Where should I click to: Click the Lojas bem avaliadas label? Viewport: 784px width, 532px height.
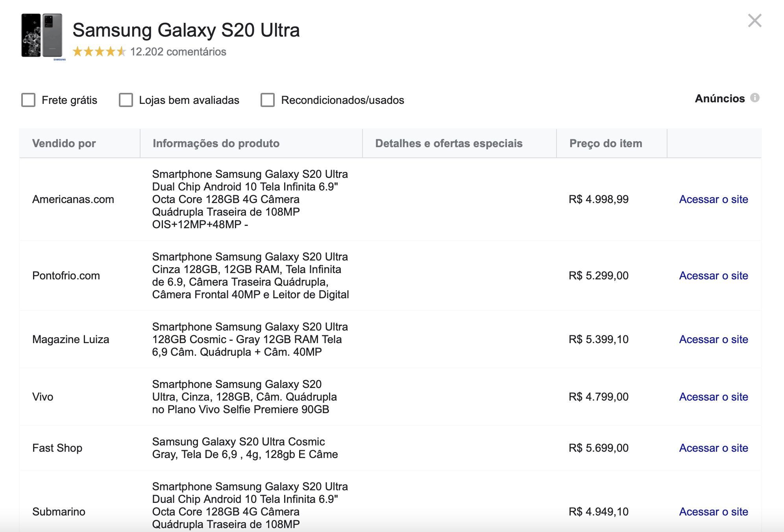pyautogui.click(x=189, y=100)
